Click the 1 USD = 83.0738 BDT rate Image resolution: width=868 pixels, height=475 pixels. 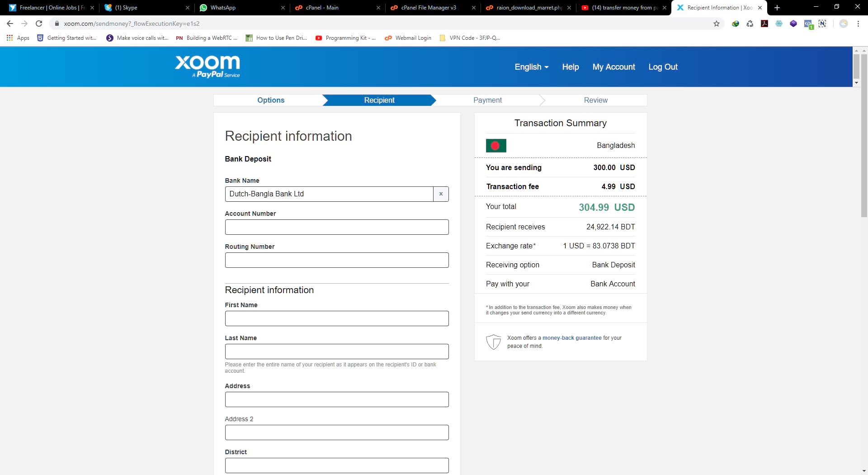pos(599,246)
